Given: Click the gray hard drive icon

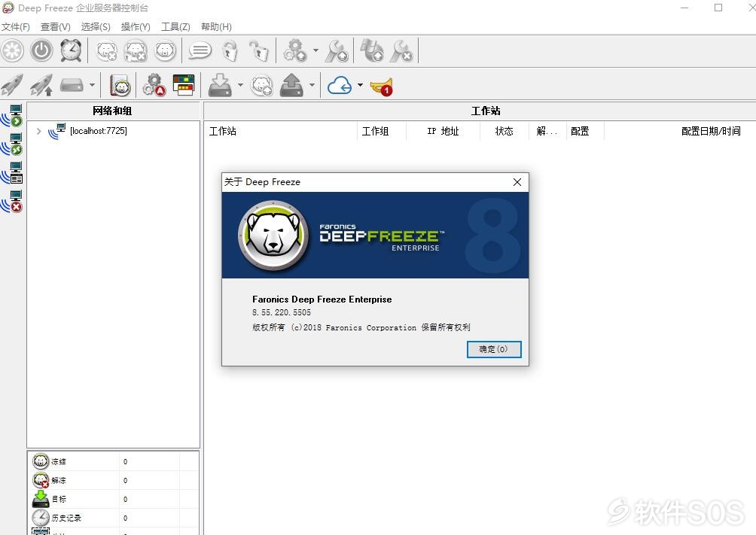Looking at the screenshot, I should coord(72,85).
